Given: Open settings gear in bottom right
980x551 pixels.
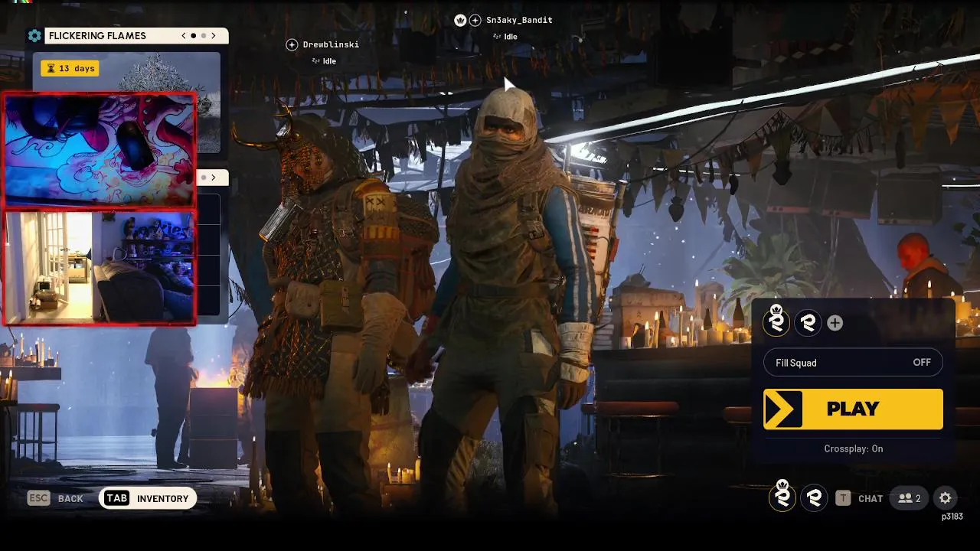Looking at the screenshot, I should tap(946, 498).
